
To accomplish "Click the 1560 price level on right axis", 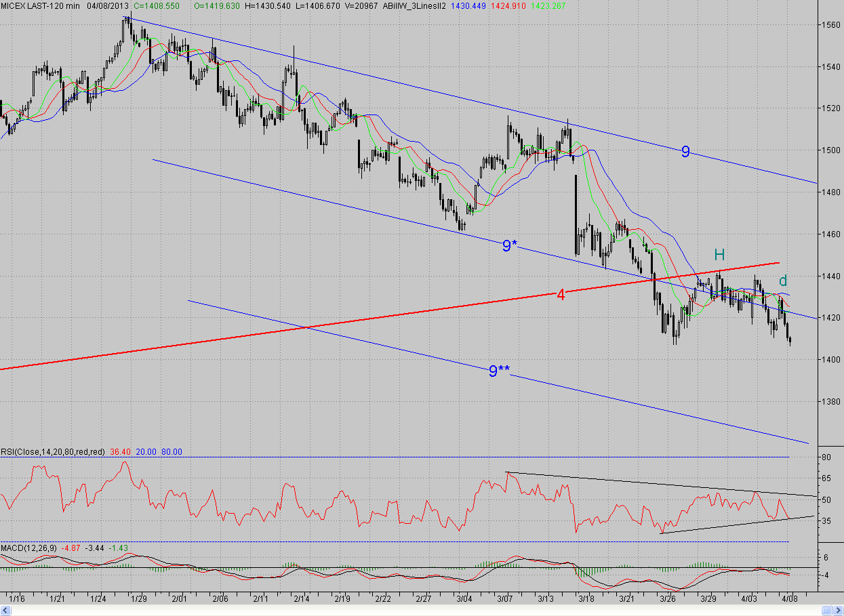I will [831, 25].
